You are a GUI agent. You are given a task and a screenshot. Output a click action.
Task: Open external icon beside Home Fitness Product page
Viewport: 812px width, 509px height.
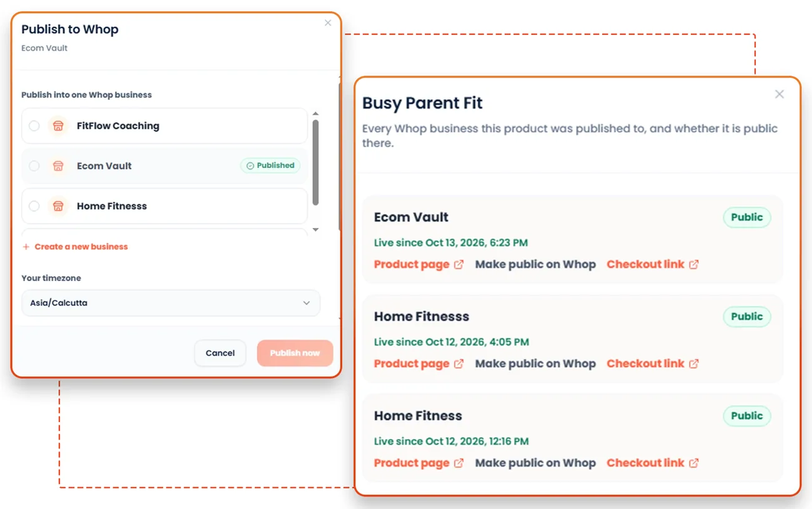click(459, 463)
